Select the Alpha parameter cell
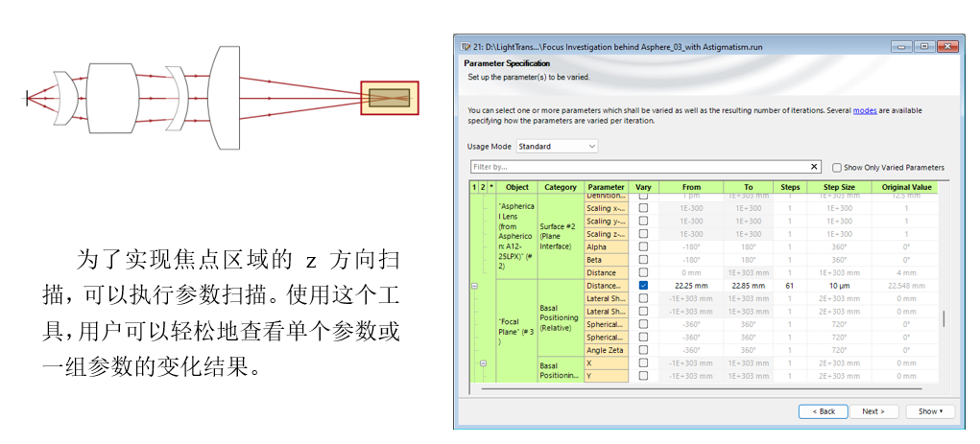980x444 pixels. pyautogui.click(x=607, y=246)
